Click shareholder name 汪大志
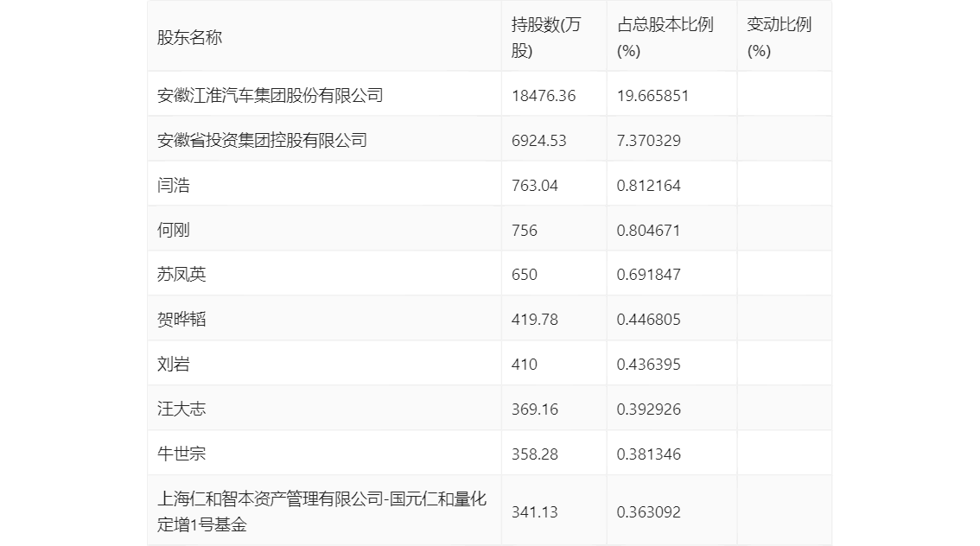The image size is (980, 546). [x=181, y=409]
